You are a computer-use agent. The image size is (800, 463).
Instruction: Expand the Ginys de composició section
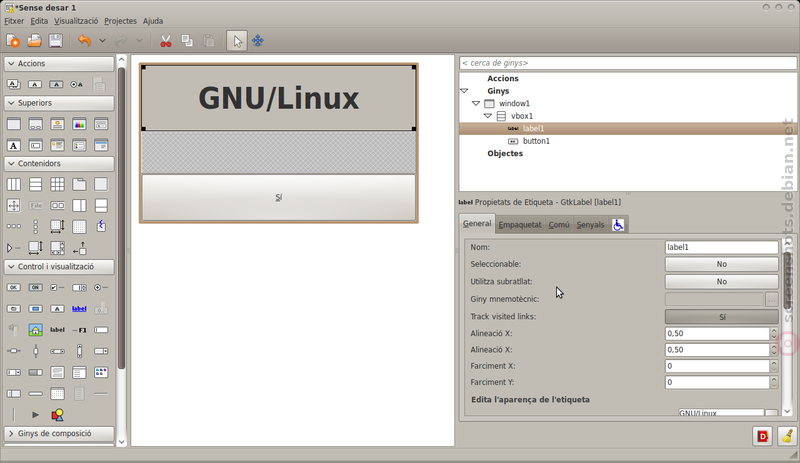point(59,433)
